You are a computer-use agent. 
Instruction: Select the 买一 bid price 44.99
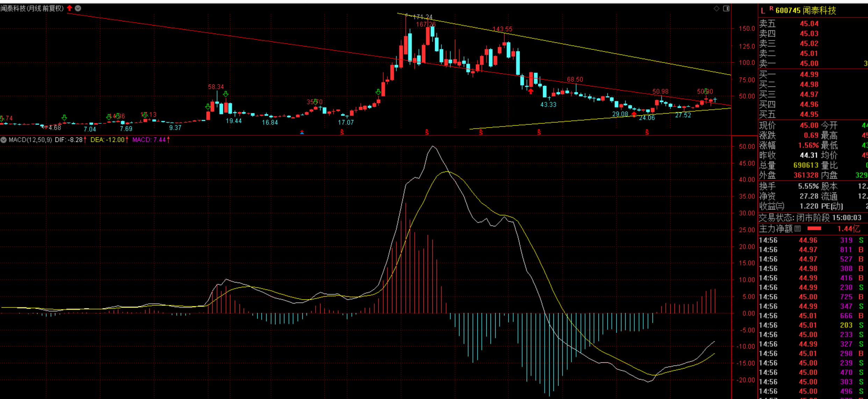click(809, 74)
